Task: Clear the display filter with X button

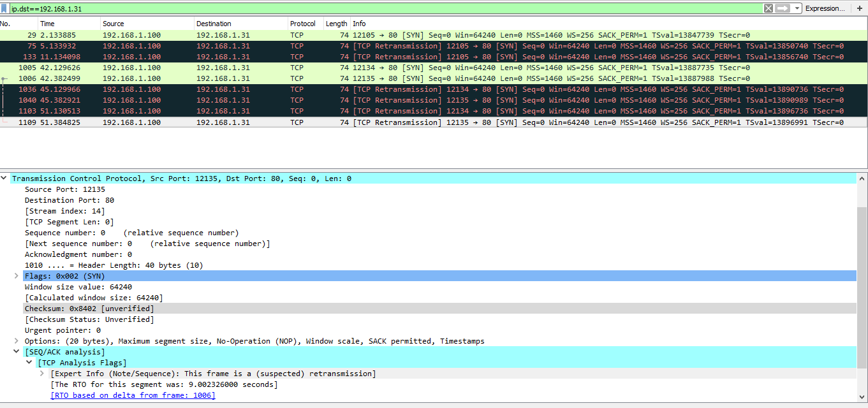Action: [x=768, y=8]
